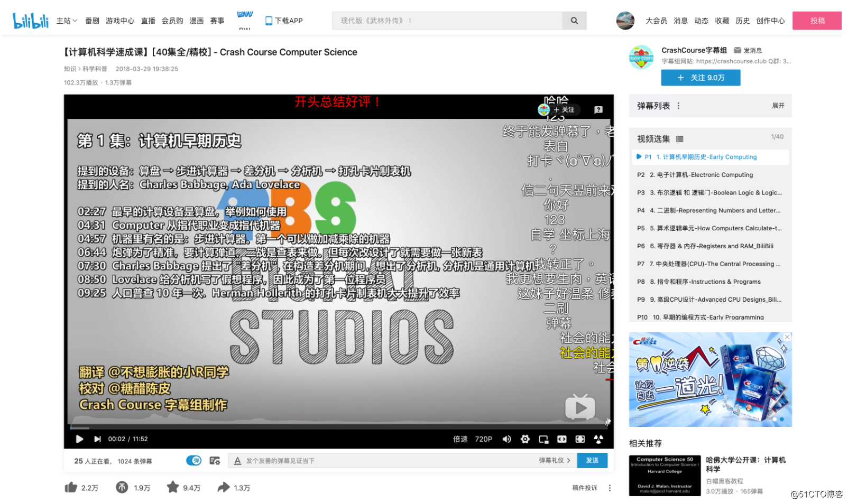Open the 番剧 menu
This screenshot has height=504, width=848.
(92, 21)
